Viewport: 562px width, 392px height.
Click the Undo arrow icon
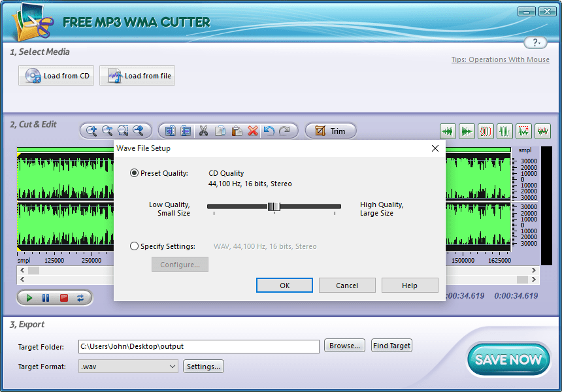tap(269, 131)
